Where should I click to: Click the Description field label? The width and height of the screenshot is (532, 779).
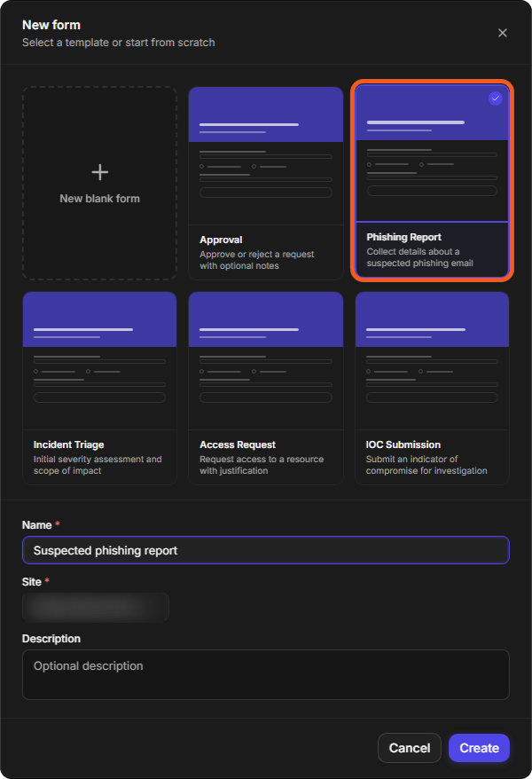[51, 639]
